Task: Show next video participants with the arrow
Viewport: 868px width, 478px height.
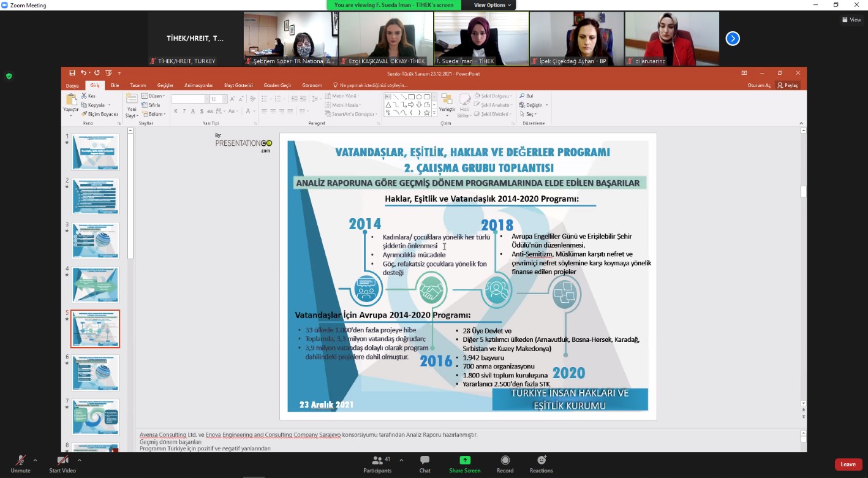Action: (x=733, y=39)
